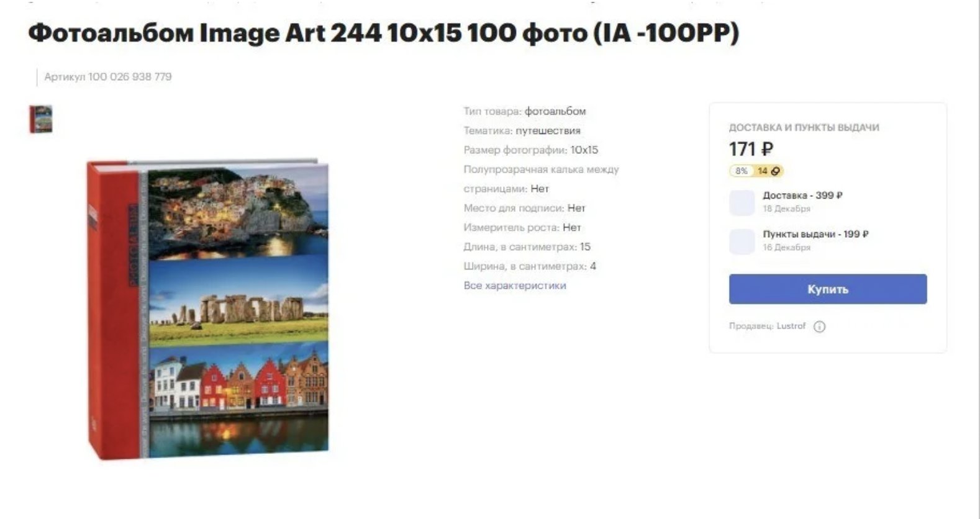Click the placeholder icon beside Пункты выдачи

(742, 241)
